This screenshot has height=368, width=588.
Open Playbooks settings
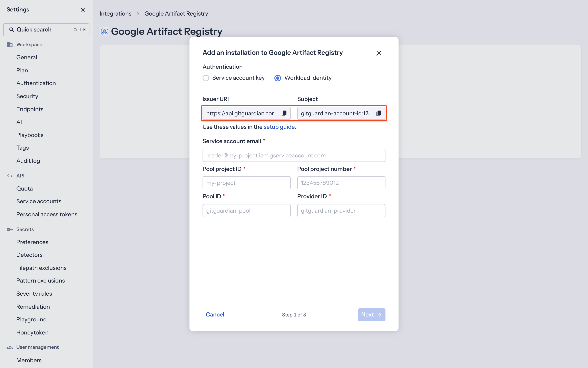(x=30, y=135)
